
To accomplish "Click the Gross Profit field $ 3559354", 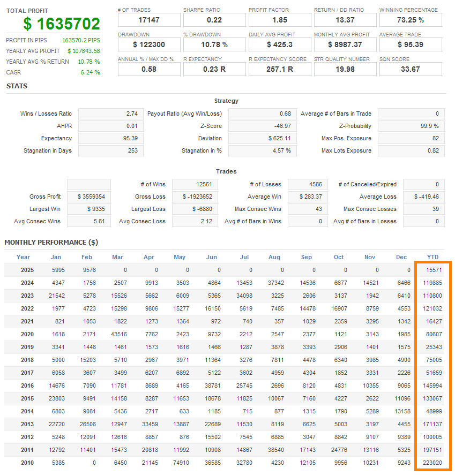I will (89, 197).
